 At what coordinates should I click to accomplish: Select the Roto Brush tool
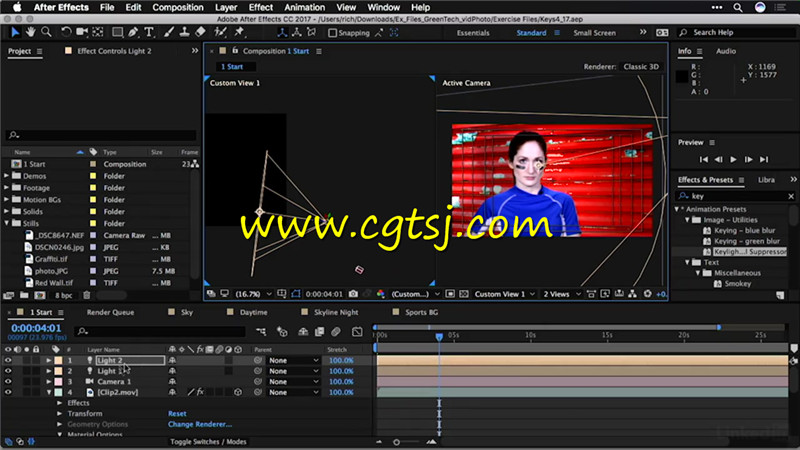coord(220,32)
